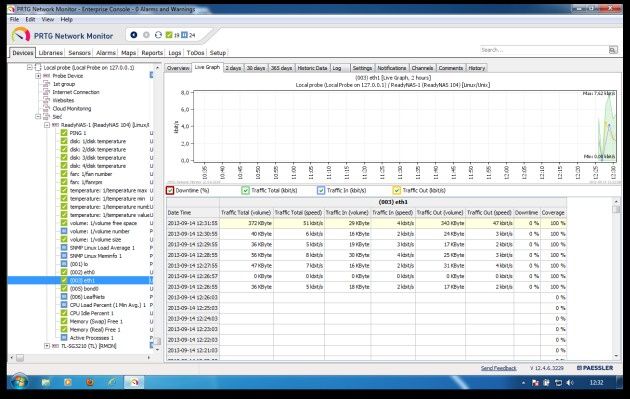The image size is (630, 399).
Task: Select the 2013-09-14 12:31:55 table row
Action: [x=366, y=223]
